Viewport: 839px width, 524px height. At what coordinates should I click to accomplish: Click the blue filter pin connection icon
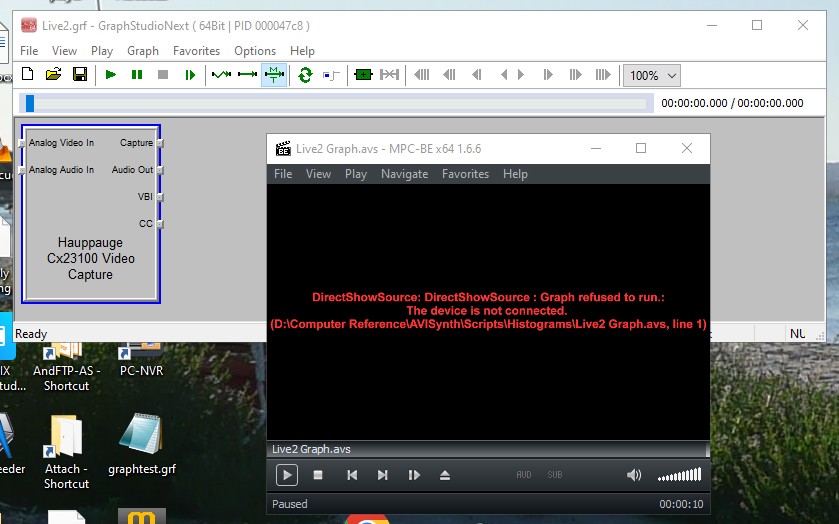[x=331, y=75]
